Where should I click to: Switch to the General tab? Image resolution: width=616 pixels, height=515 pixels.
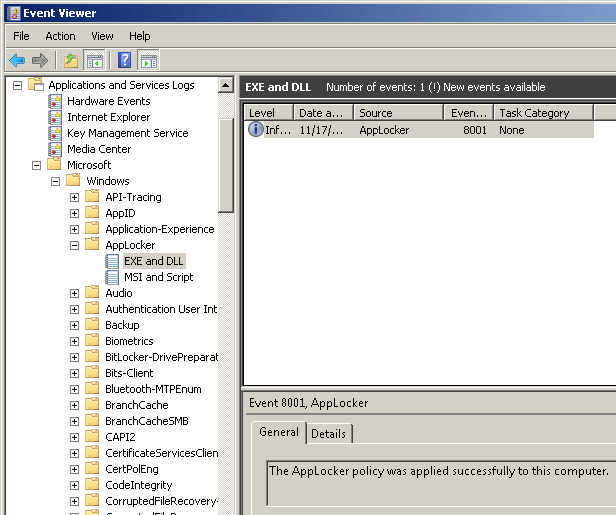[279, 432]
